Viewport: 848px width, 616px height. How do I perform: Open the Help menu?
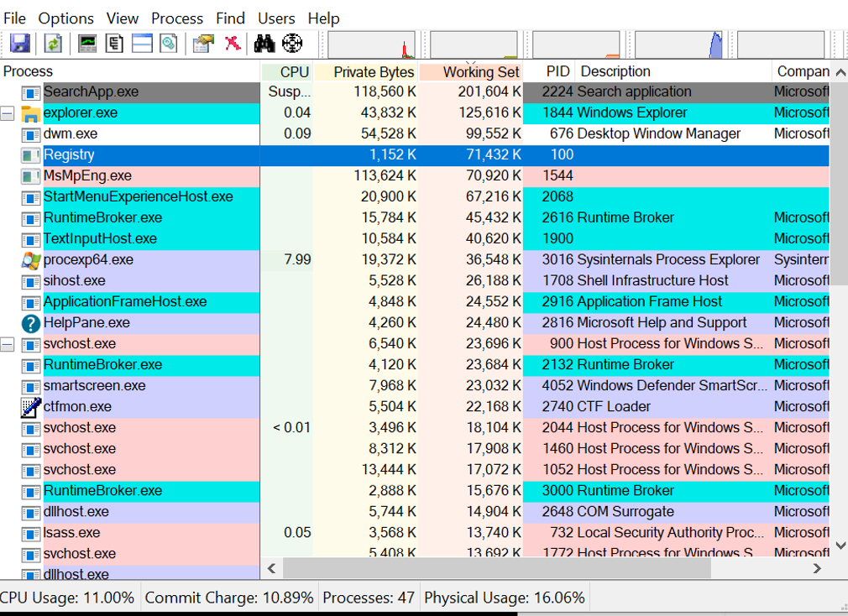[323, 18]
